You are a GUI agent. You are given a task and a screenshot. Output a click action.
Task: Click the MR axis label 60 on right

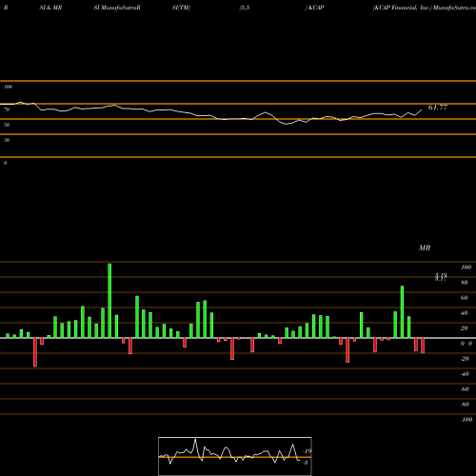click(465, 298)
